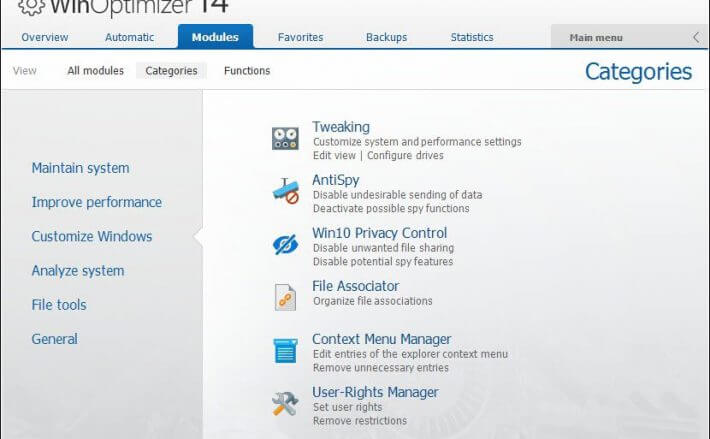Open Win10 Privacy Control title

click(379, 233)
